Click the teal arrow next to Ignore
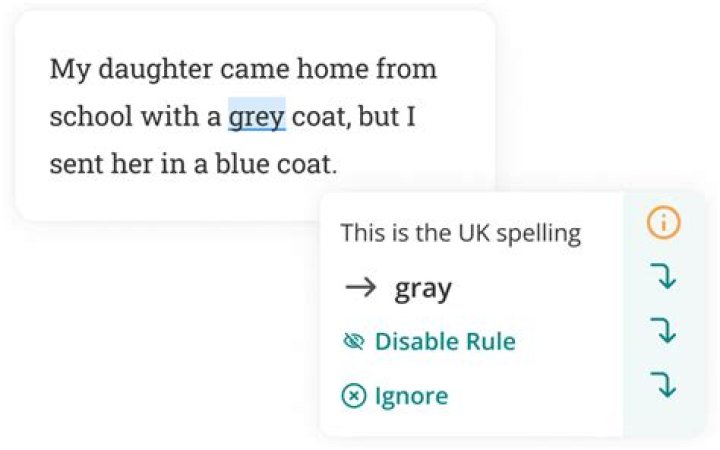 [663, 383]
